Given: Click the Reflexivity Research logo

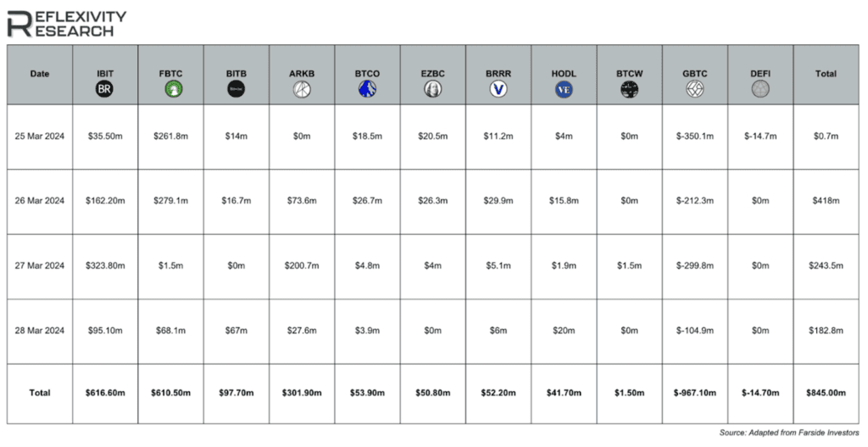Looking at the screenshot, I should pos(66,23).
